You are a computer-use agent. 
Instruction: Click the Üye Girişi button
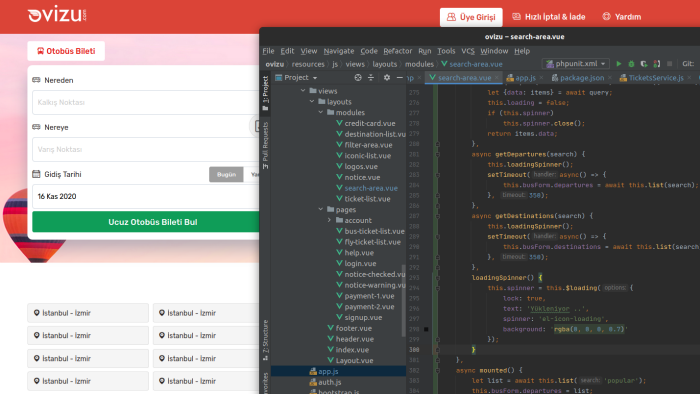471,17
